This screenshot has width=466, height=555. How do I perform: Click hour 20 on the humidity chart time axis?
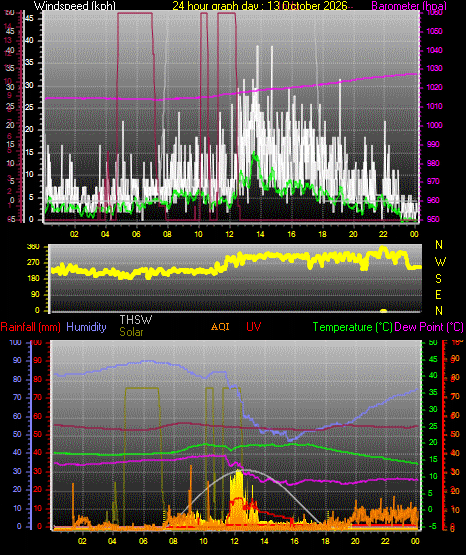click(355, 541)
